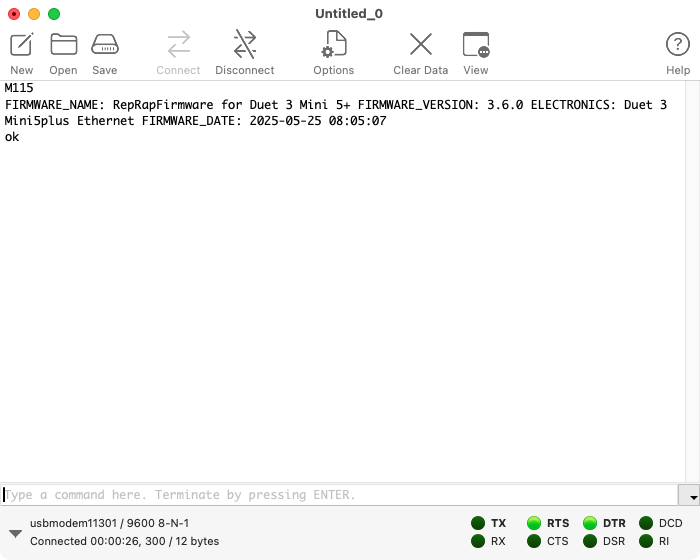Open the View toolbar menu
This screenshot has height=560, width=700.
(476, 45)
